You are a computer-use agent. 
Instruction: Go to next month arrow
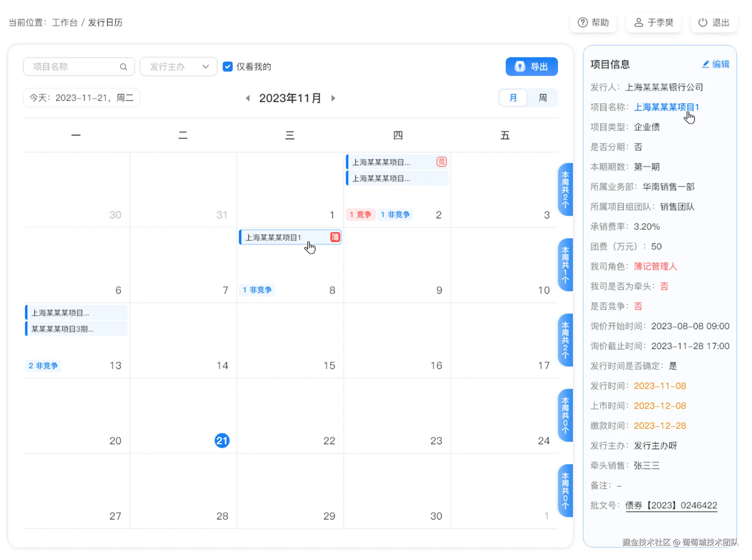click(x=333, y=98)
